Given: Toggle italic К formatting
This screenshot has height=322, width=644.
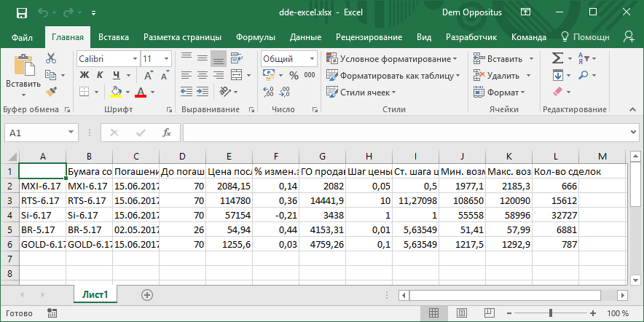Looking at the screenshot, I should tap(99, 75).
